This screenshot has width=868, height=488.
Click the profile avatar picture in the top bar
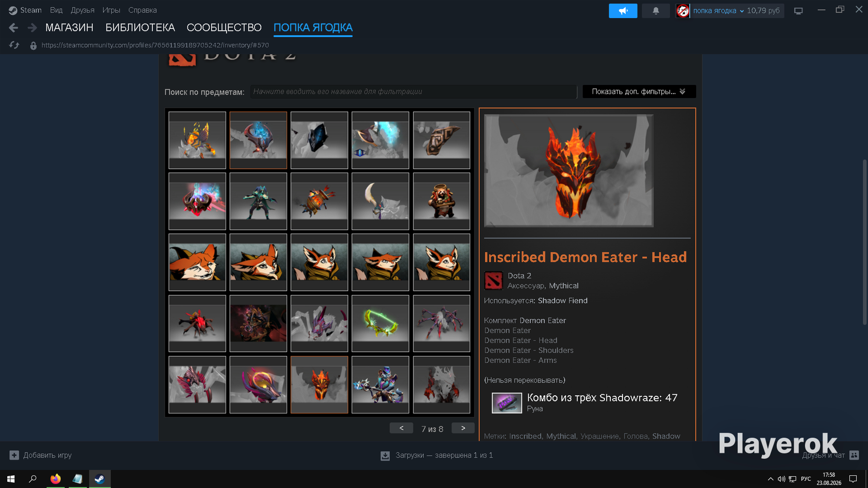682,11
